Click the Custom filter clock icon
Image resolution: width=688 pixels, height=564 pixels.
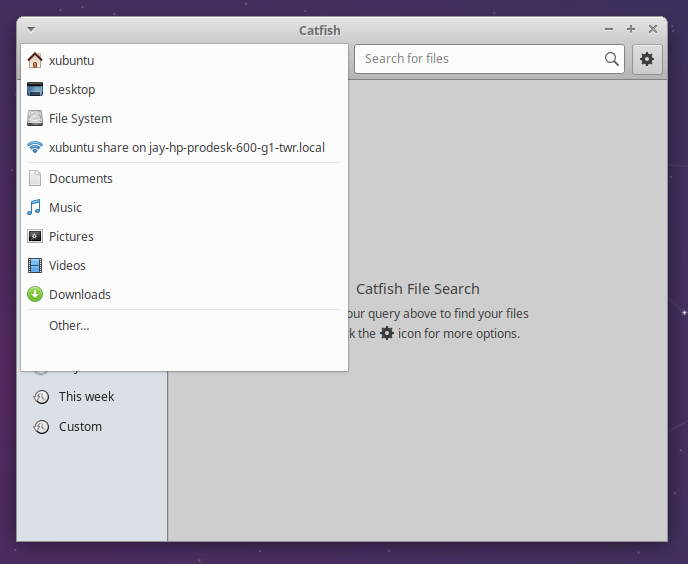point(41,427)
